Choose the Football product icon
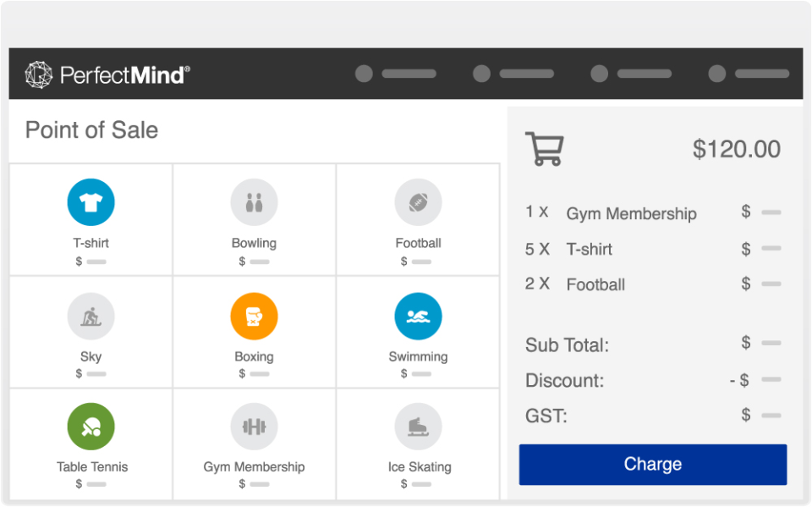The height and width of the screenshot is (507, 812). click(418, 203)
